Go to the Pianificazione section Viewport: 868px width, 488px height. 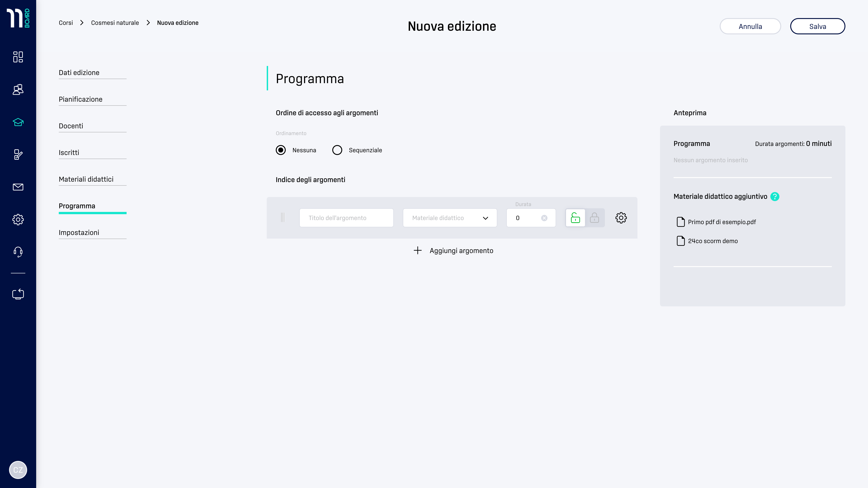[92, 99]
